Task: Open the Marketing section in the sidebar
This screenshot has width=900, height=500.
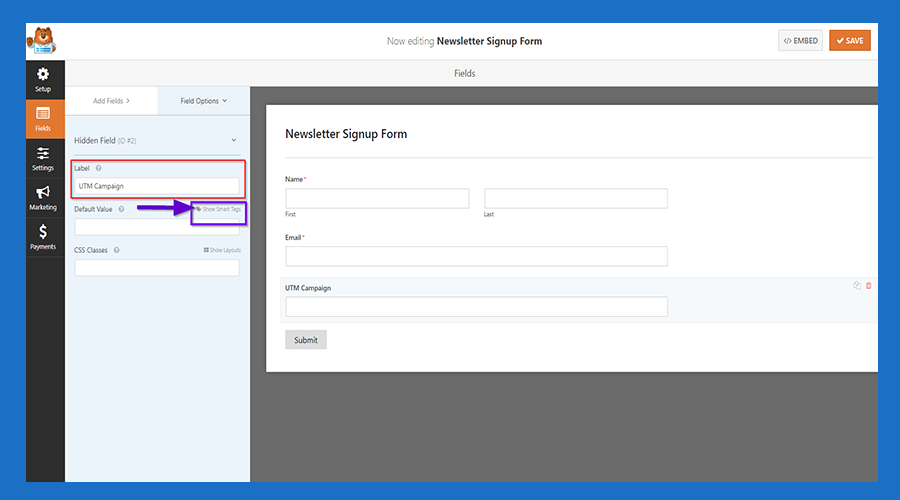Action: point(43,198)
